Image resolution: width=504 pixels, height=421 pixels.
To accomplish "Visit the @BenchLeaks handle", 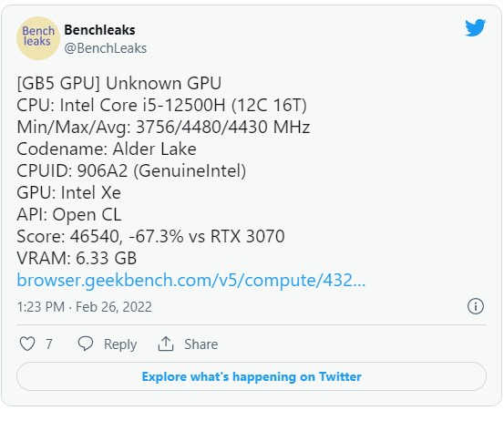I will coord(106,48).
